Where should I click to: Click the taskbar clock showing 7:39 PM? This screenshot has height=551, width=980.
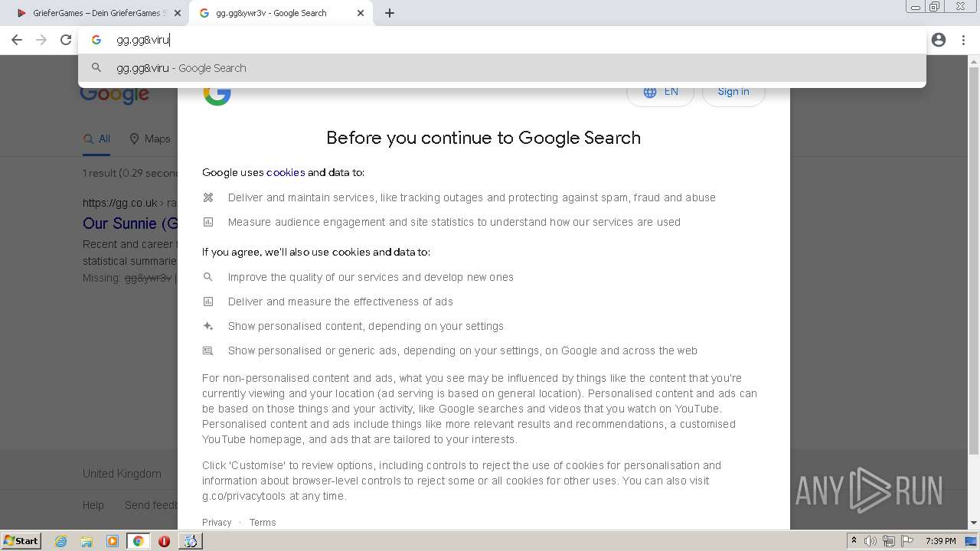(x=940, y=541)
